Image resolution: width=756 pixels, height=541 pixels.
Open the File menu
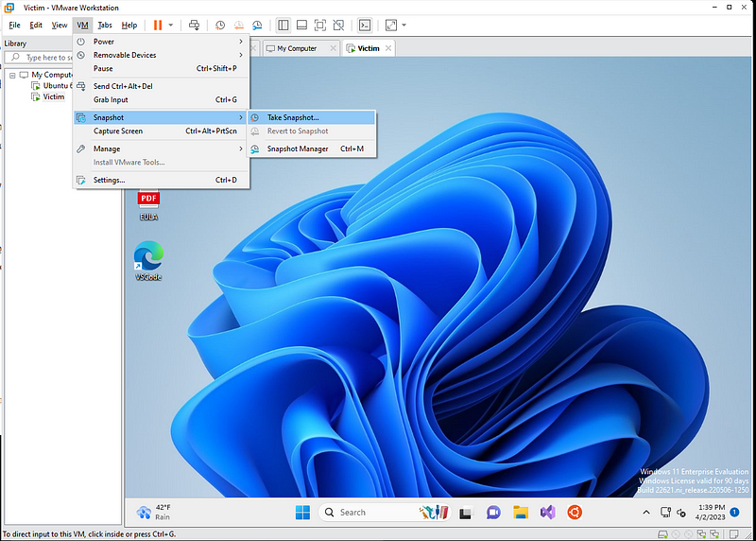click(14, 26)
